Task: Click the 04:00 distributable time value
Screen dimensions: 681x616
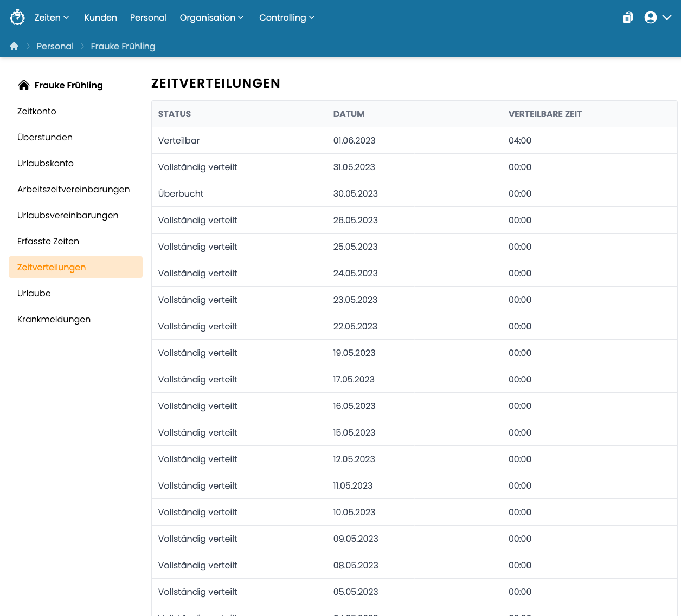Action: tap(520, 140)
